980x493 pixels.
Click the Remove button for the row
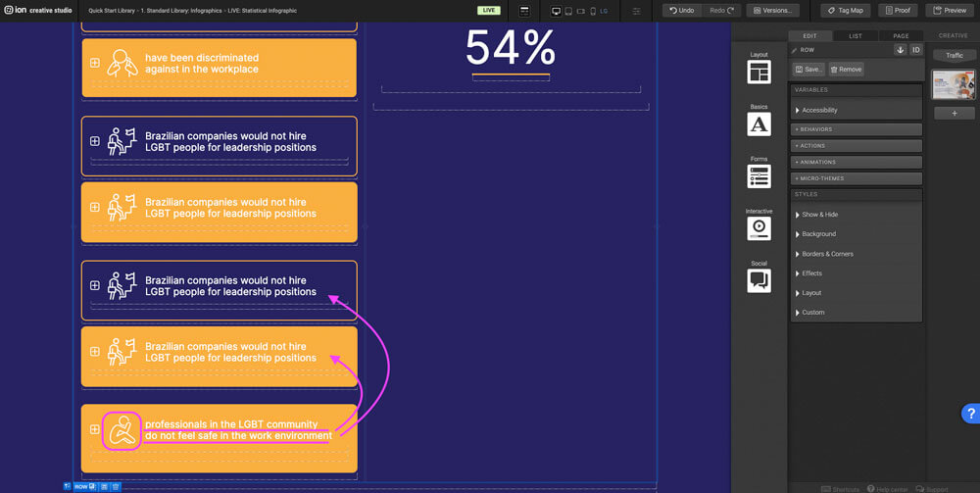click(846, 70)
